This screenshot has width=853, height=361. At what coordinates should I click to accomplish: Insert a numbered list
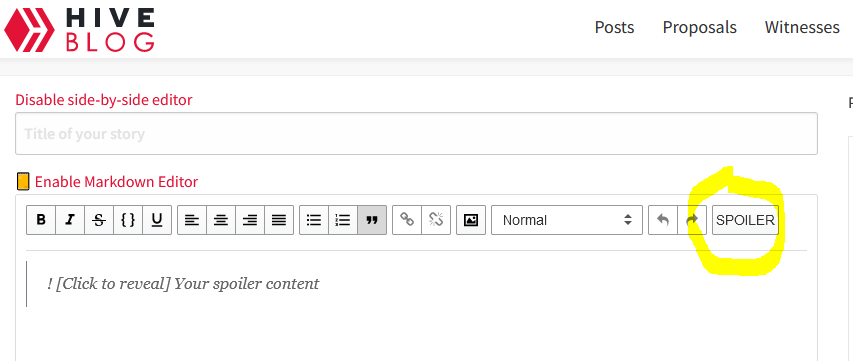point(343,220)
